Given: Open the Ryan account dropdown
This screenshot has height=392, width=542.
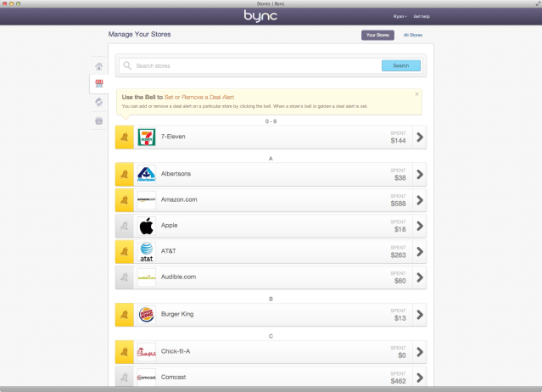Looking at the screenshot, I should click(400, 16).
